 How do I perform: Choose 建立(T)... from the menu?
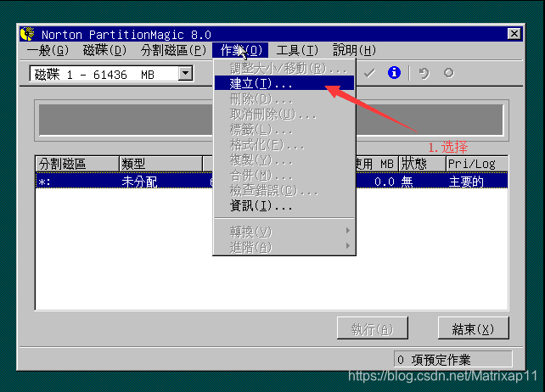pos(284,83)
